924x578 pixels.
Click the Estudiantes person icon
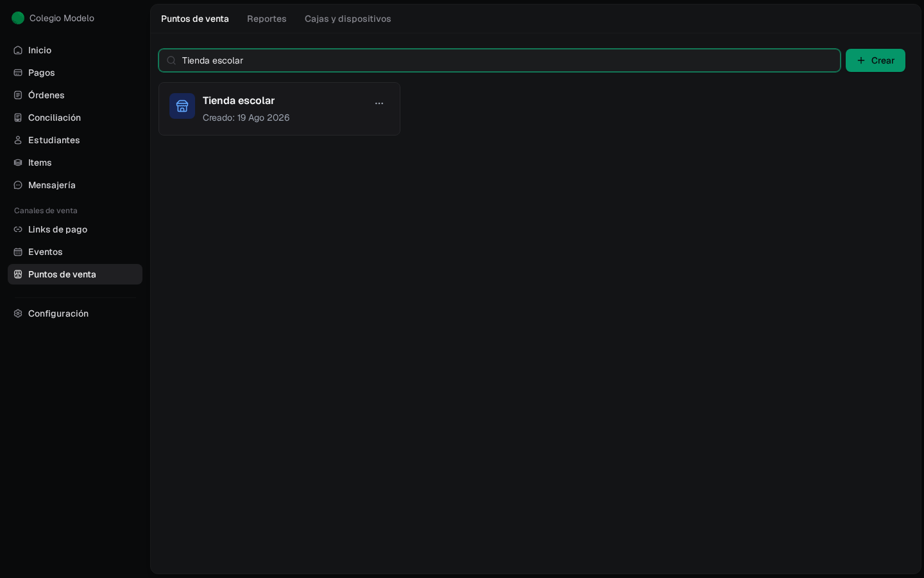(x=18, y=140)
